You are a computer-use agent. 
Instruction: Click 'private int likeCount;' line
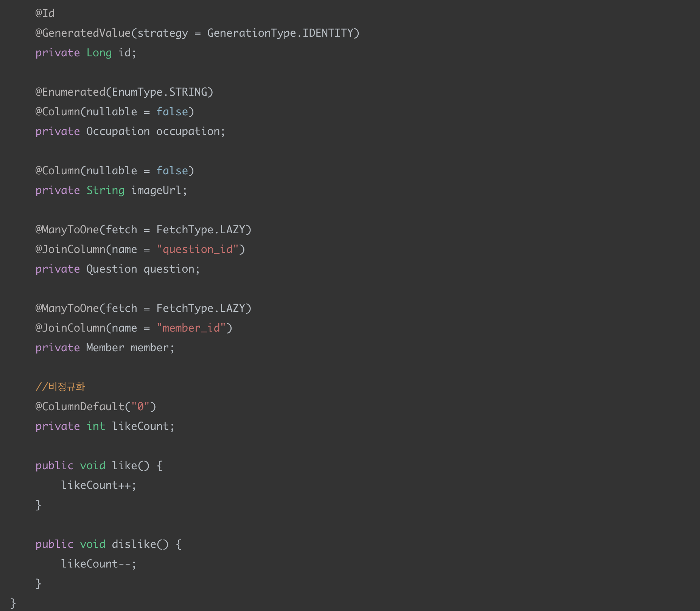tap(105, 426)
